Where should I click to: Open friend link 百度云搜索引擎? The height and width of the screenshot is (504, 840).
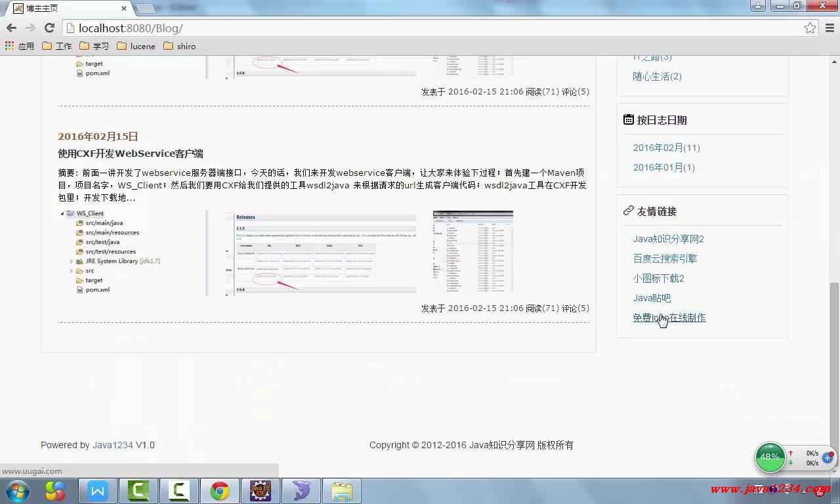(x=665, y=259)
